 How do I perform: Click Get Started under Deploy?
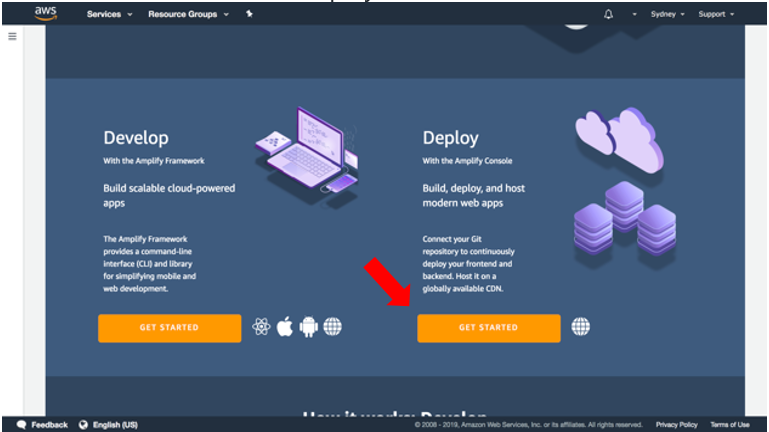[488, 328]
